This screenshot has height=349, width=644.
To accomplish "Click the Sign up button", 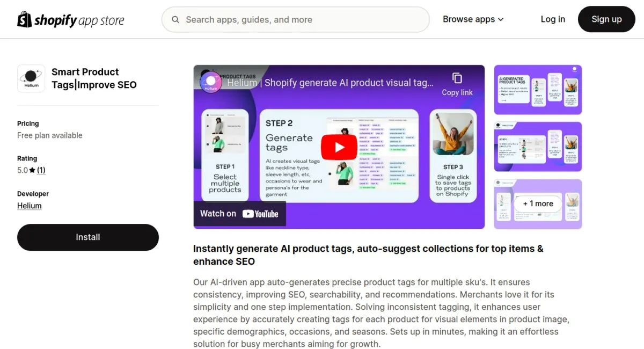I will pos(606,19).
